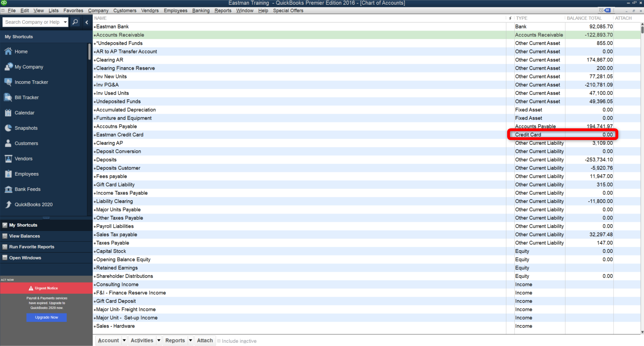The width and height of the screenshot is (644, 346).
Task: Open the Home shortcut icon
Action: (x=8, y=51)
